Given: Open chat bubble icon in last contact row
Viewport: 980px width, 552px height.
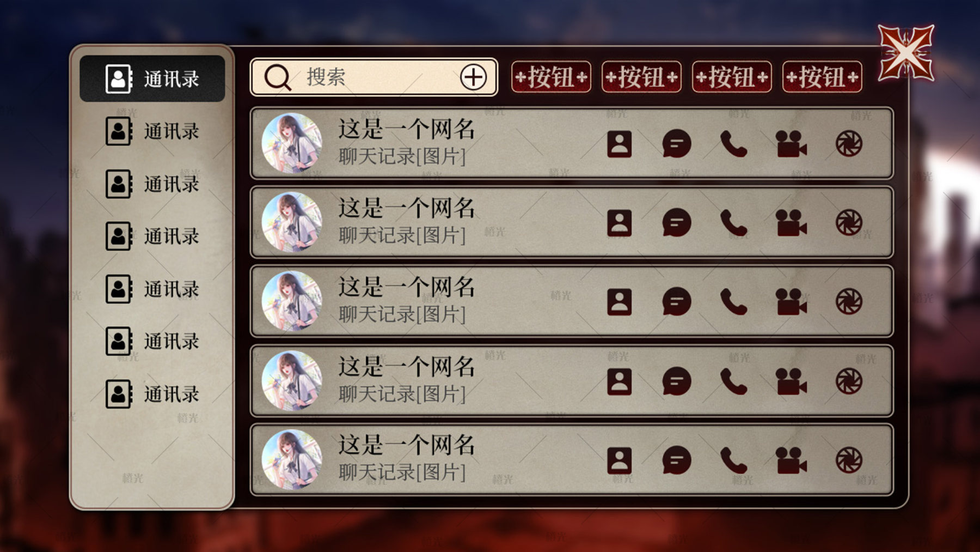Looking at the screenshot, I should (x=677, y=460).
